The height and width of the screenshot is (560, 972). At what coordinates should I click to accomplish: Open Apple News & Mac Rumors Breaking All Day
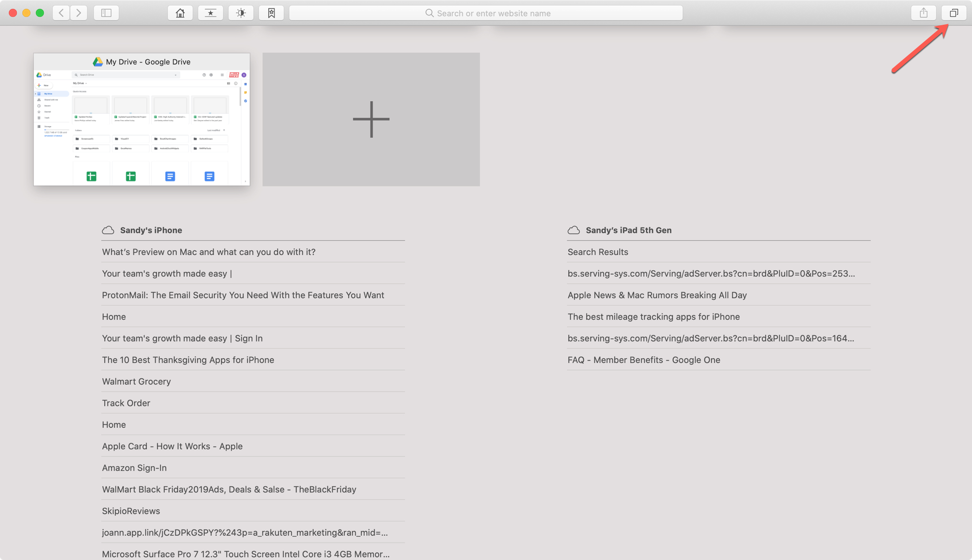pos(719,295)
